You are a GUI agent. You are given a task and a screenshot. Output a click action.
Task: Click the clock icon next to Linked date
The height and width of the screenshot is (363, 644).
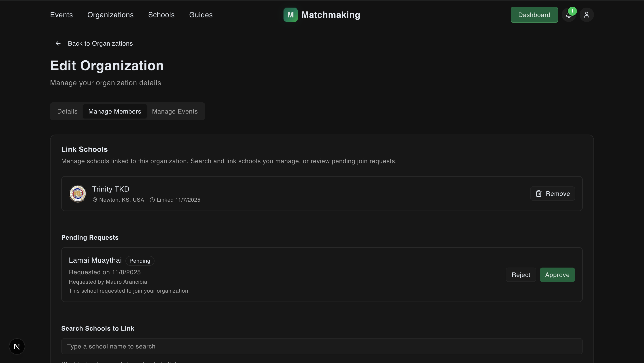[152, 200]
